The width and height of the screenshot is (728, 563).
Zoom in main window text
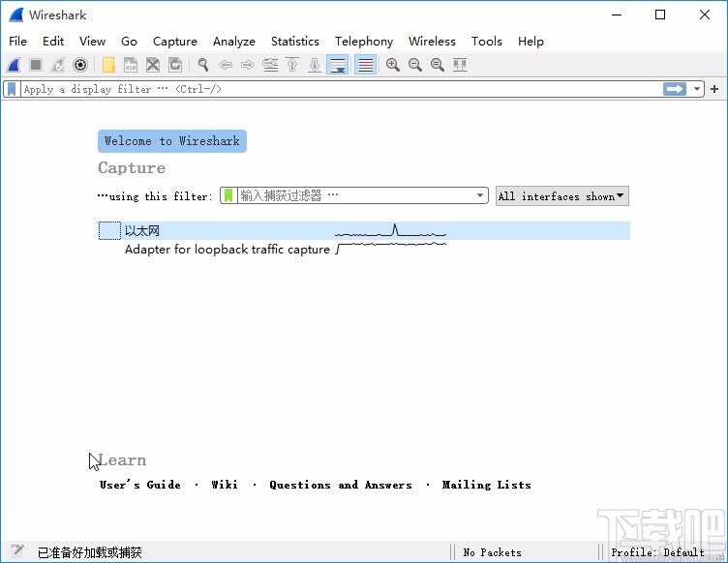[x=393, y=65]
